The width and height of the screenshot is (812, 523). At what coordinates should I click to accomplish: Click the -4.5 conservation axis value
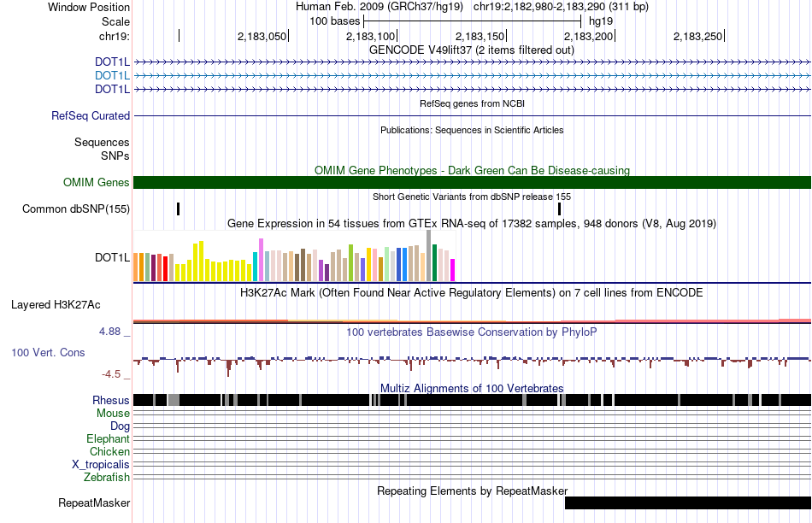111,373
